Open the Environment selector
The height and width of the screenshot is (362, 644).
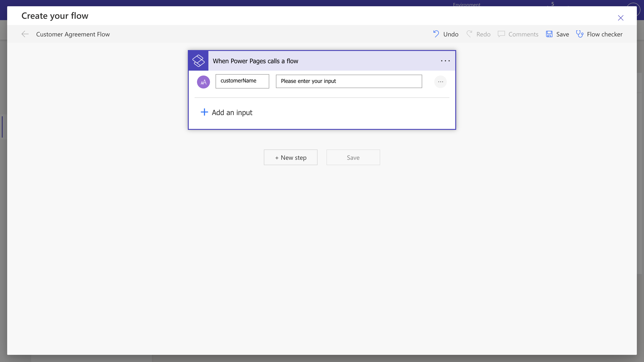pos(466,5)
